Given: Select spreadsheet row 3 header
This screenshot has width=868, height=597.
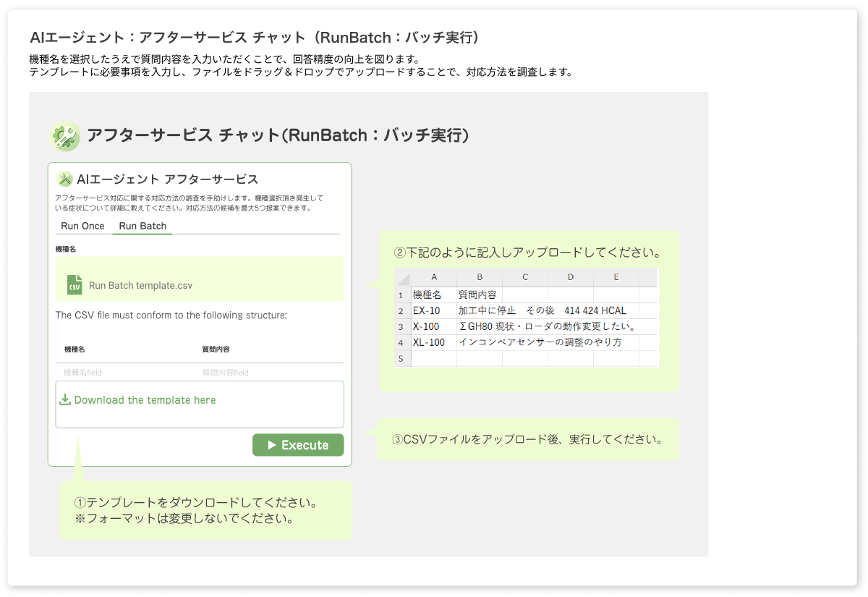Looking at the screenshot, I should [x=403, y=327].
